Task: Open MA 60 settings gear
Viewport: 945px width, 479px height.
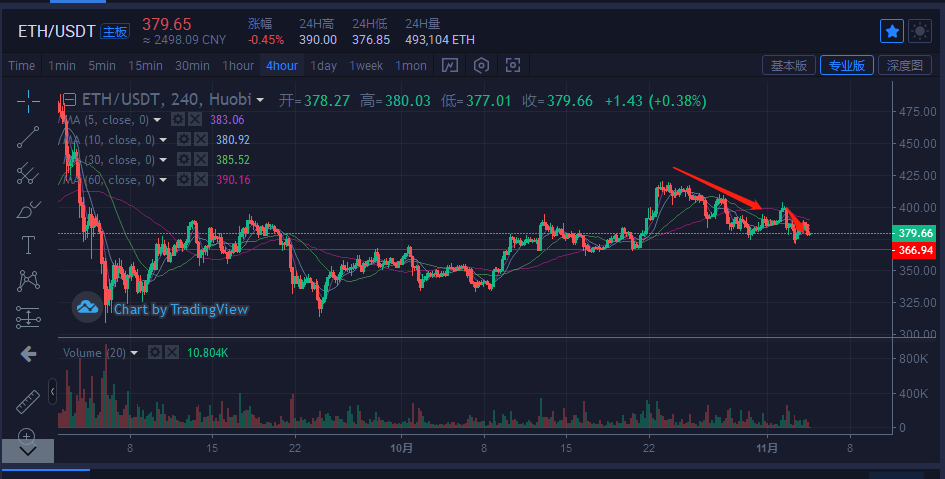Action: [x=184, y=179]
